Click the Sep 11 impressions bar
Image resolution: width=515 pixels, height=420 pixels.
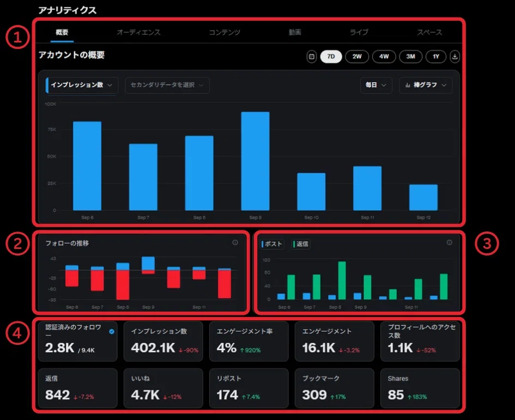coord(367,188)
